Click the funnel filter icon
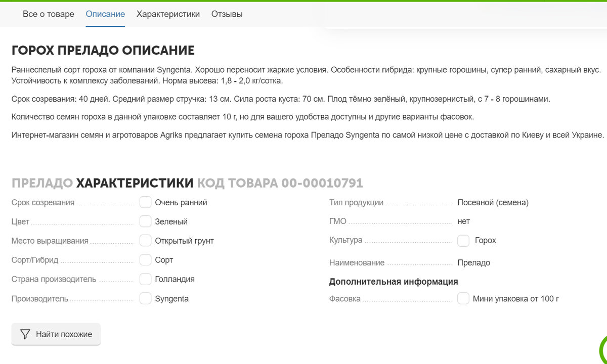The image size is (607, 364). (25, 334)
